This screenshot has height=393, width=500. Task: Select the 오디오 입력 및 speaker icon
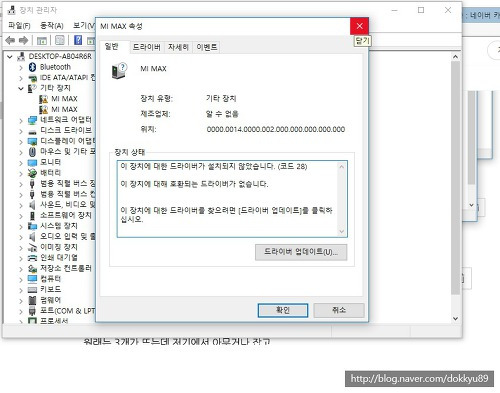(x=32, y=237)
